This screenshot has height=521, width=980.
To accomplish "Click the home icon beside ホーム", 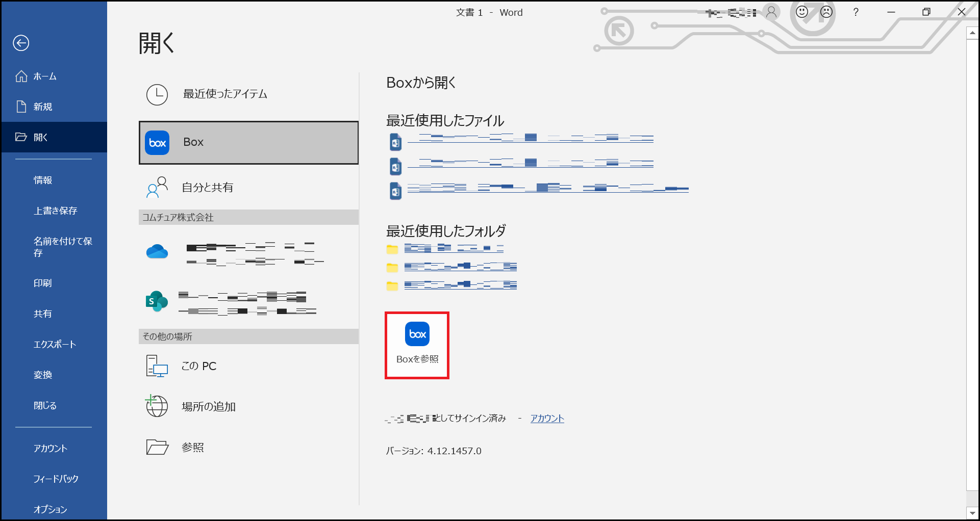I will tap(21, 76).
